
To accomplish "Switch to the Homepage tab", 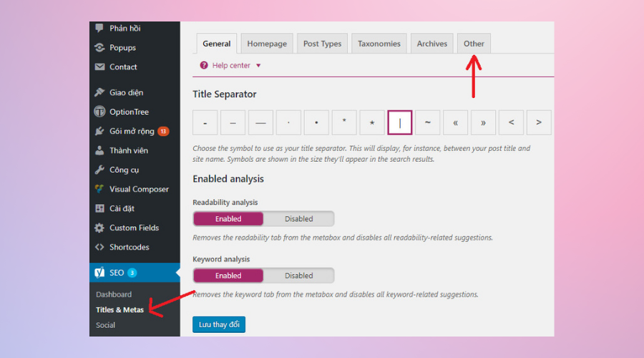I will pos(267,44).
